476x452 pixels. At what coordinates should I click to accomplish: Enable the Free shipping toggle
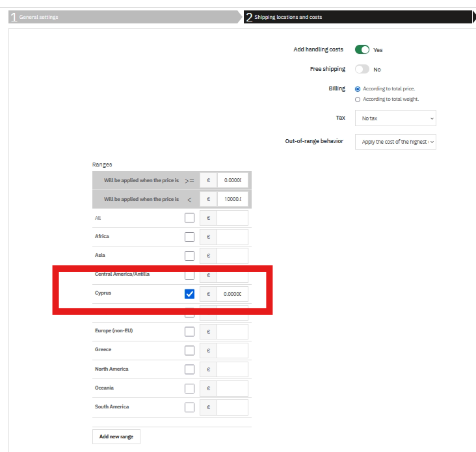tap(362, 69)
